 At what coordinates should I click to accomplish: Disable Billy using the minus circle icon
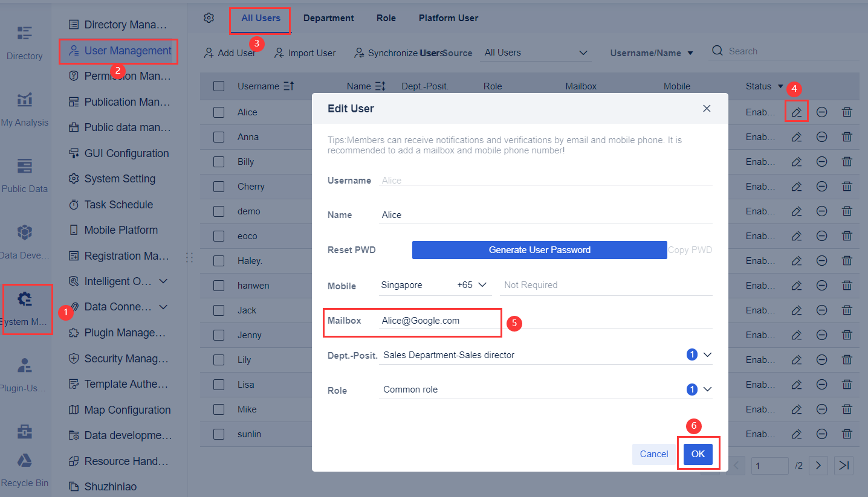(821, 161)
